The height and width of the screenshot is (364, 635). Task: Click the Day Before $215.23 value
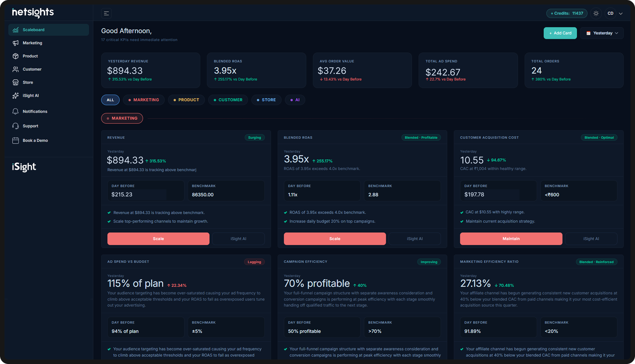click(x=122, y=194)
